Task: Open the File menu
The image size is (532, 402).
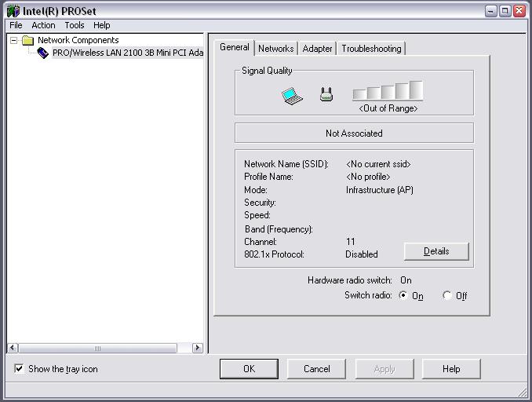Action: pos(16,25)
